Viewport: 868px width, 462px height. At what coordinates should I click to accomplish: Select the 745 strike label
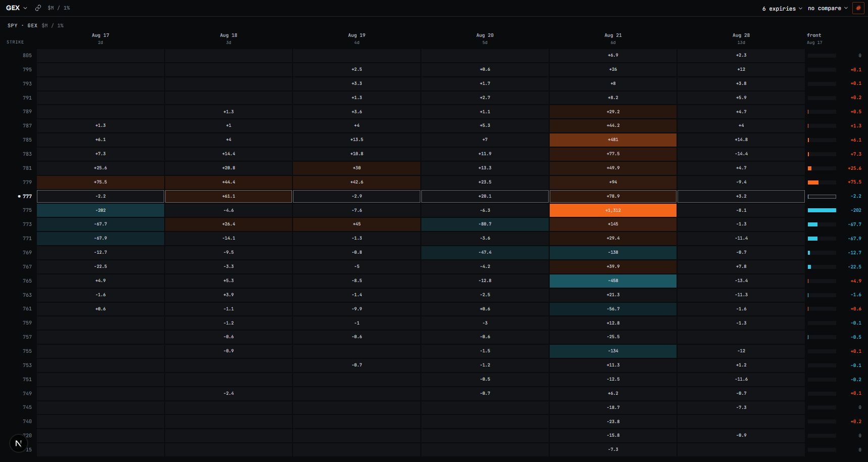[27, 407]
